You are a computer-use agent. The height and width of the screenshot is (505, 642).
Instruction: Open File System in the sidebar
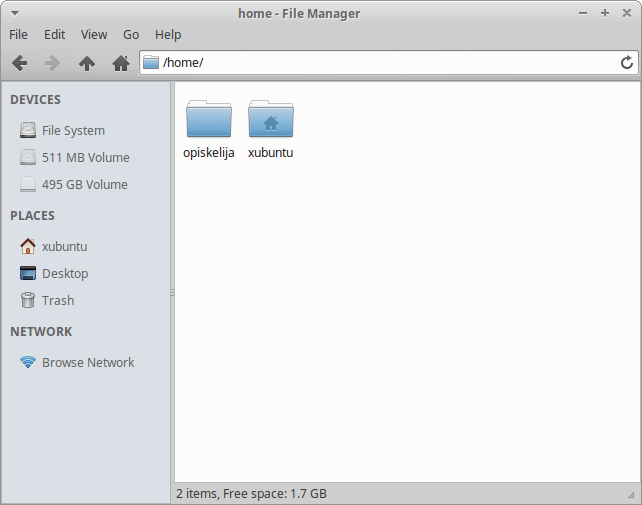tap(72, 131)
